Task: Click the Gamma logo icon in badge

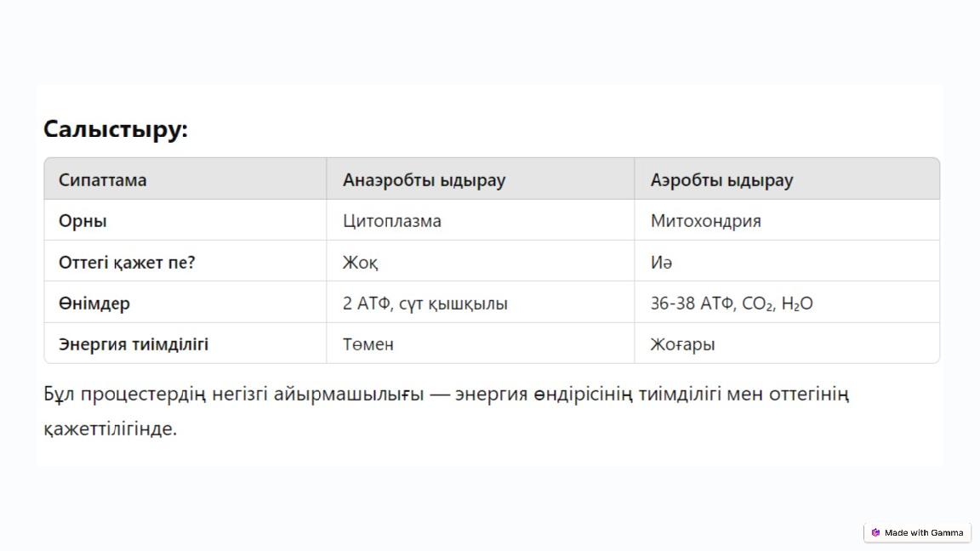Action: coord(875,533)
